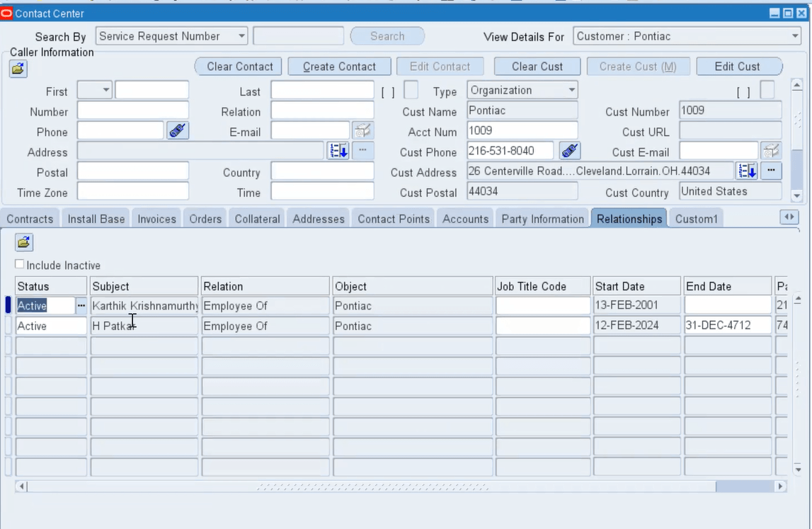This screenshot has height=529, width=812.
Task: Toggle the checkbox next to contact Last name
Action: click(411, 90)
